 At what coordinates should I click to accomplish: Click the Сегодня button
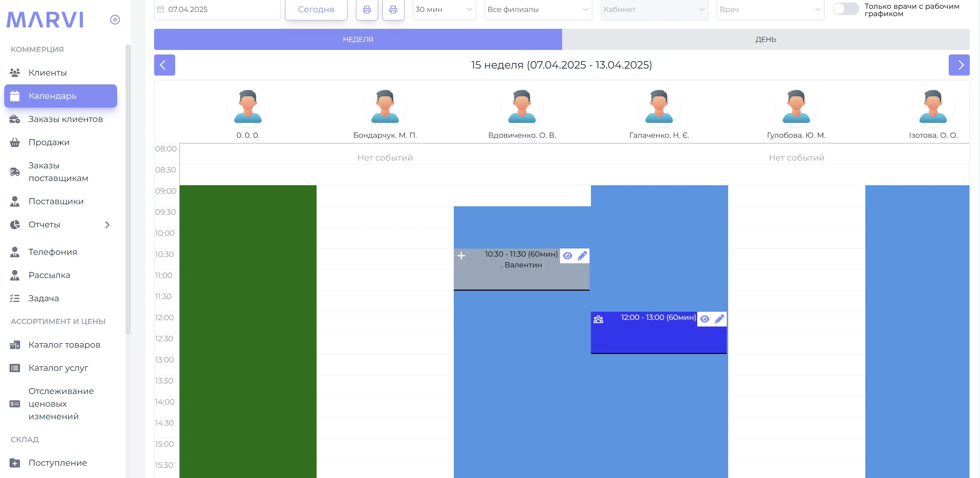pyautogui.click(x=316, y=9)
